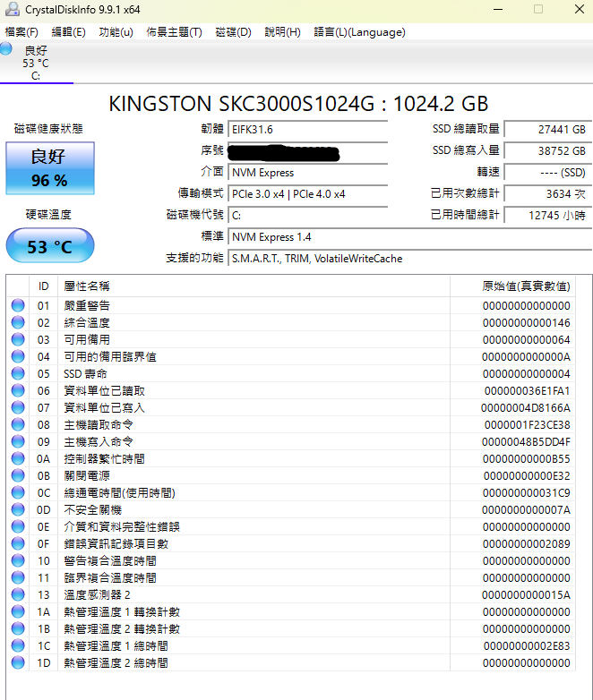The width and height of the screenshot is (593, 700).
Task: Click the 轉速 value ---- (SSD)
Action: pyautogui.click(x=548, y=173)
